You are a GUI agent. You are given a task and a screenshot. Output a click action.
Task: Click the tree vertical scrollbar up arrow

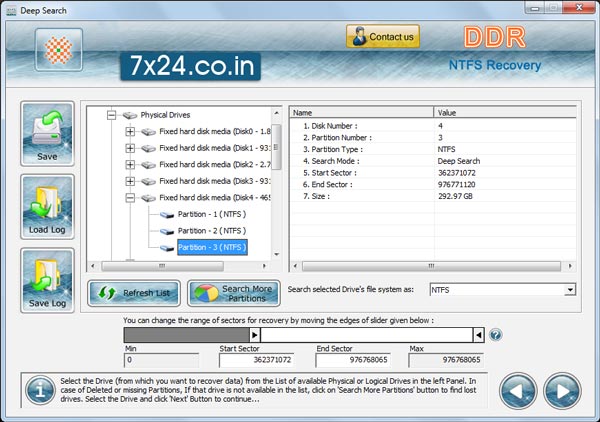click(x=276, y=113)
